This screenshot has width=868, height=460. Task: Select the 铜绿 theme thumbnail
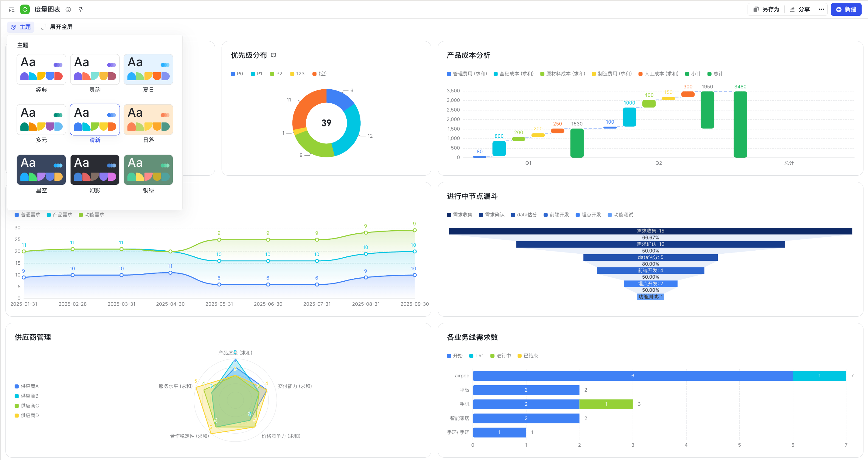coord(148,170)
